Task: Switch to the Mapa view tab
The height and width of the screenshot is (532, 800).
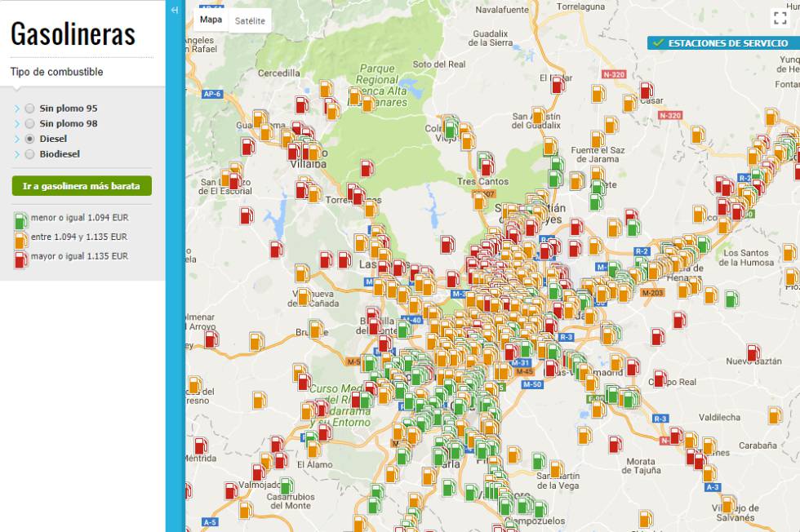Action: (x=211, y=20)
